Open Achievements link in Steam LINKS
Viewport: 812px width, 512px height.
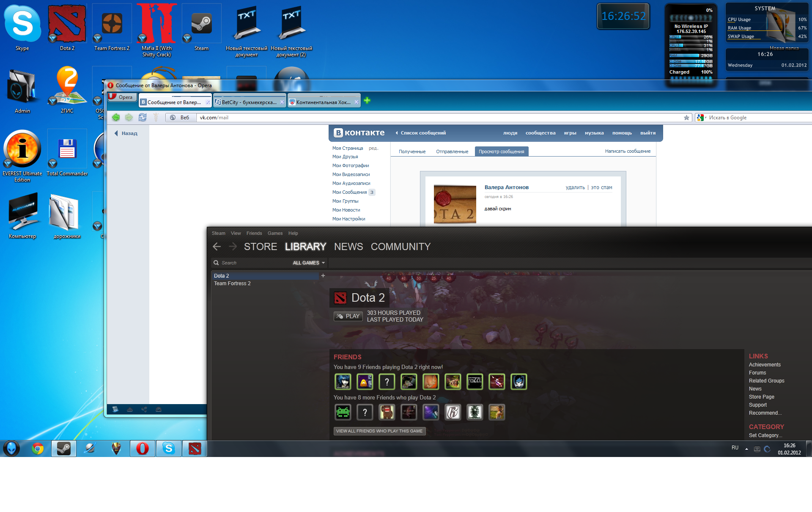(x=765, y=365)
